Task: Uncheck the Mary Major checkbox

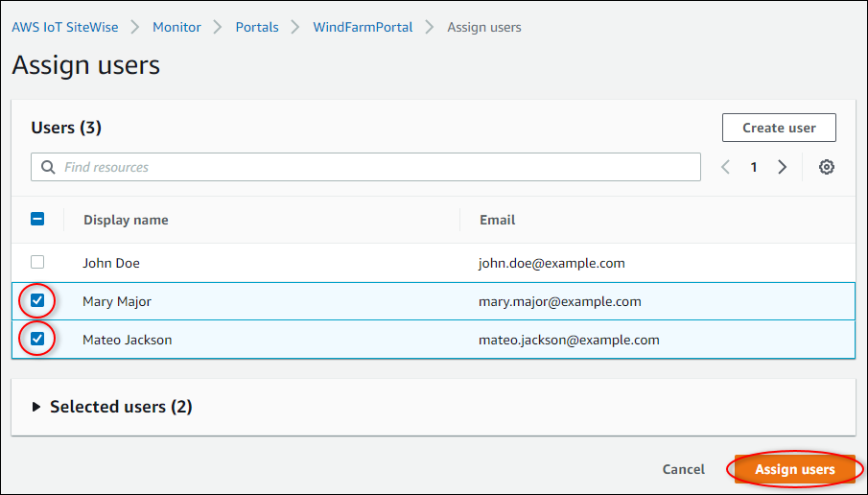Action: point(37,301)
